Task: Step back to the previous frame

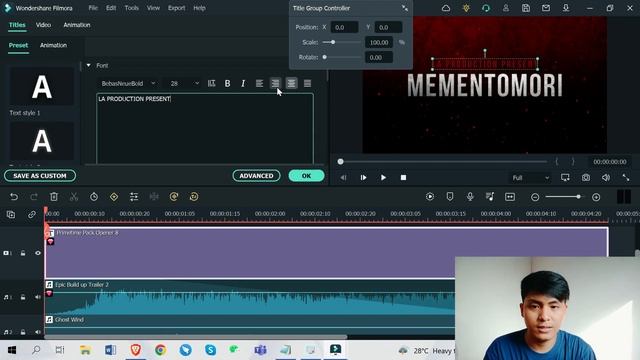Action: 343,178
